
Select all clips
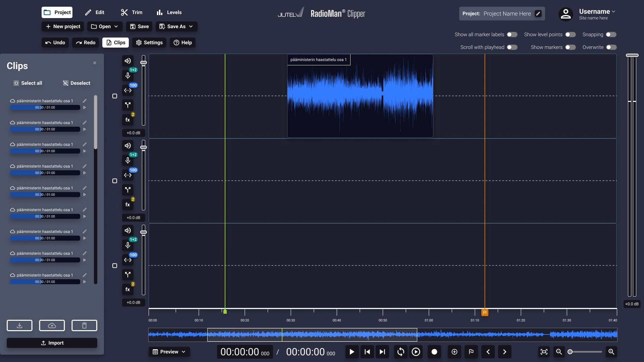click(x=28, y=83)
